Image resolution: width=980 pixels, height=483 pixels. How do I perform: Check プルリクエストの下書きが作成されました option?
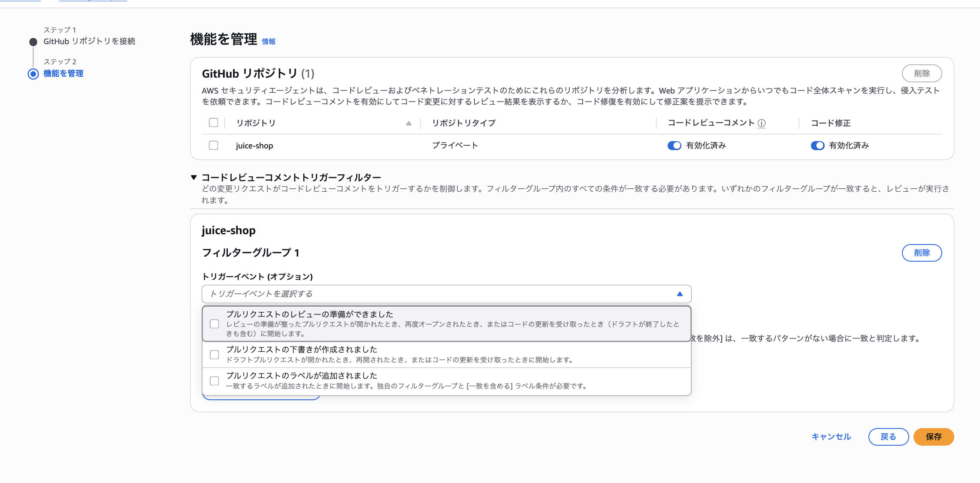click(x=214, y=355)
